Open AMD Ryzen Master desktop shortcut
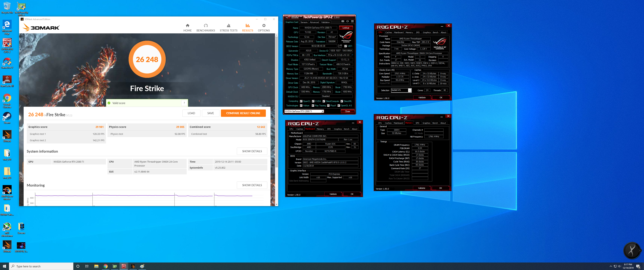 pyautogui.click(x=7, y=193)
